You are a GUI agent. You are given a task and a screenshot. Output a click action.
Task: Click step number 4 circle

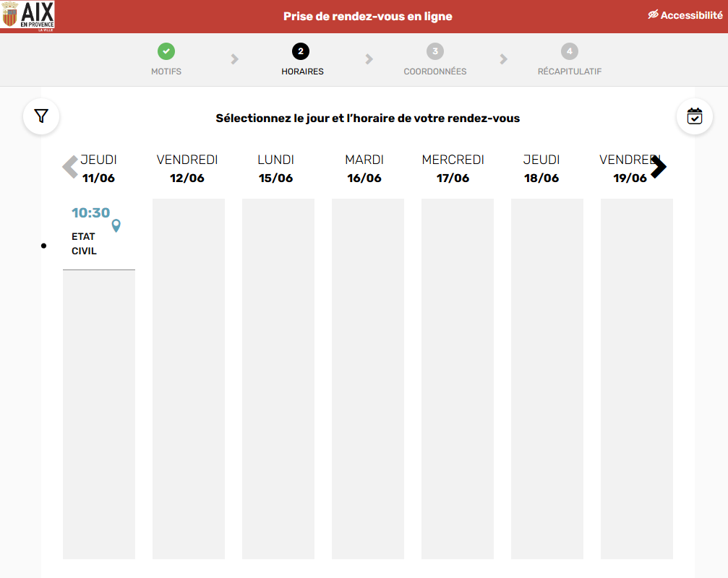click(x=570, y=51)
